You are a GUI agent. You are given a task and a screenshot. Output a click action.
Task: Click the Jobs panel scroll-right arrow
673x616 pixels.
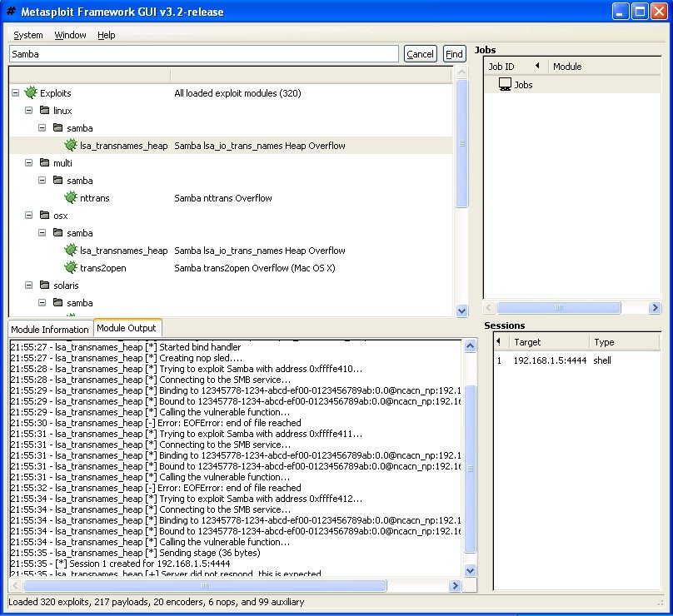(655, 307)
